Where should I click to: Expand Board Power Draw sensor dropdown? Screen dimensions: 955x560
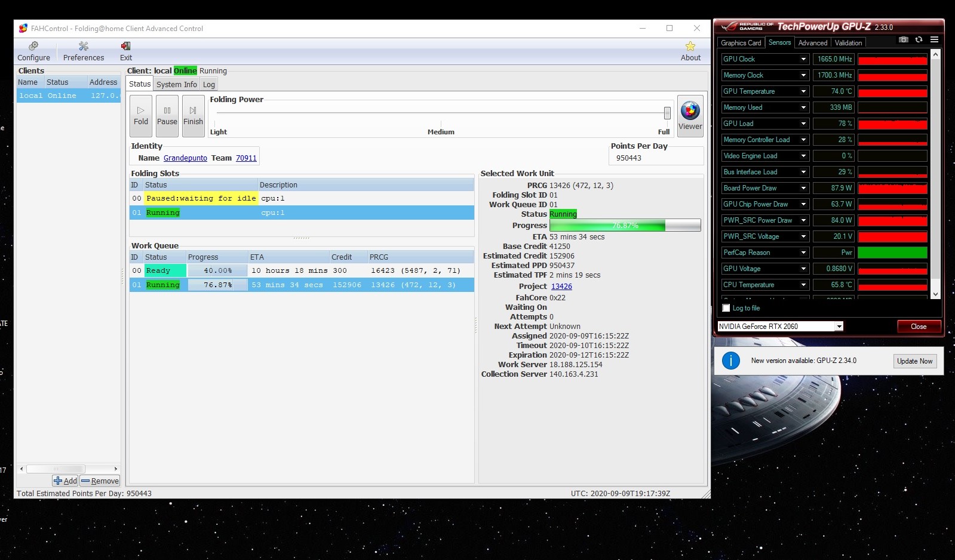803,188
